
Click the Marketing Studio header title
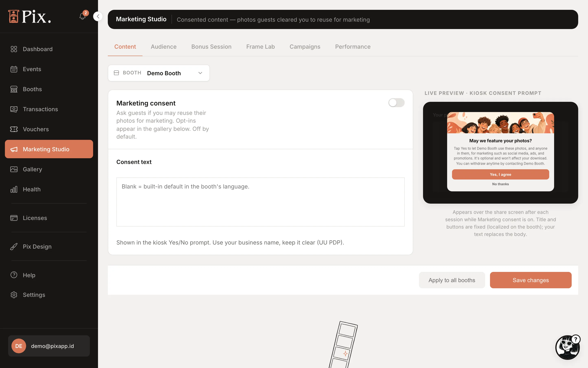pyautogui.click(x=141, y=19)
